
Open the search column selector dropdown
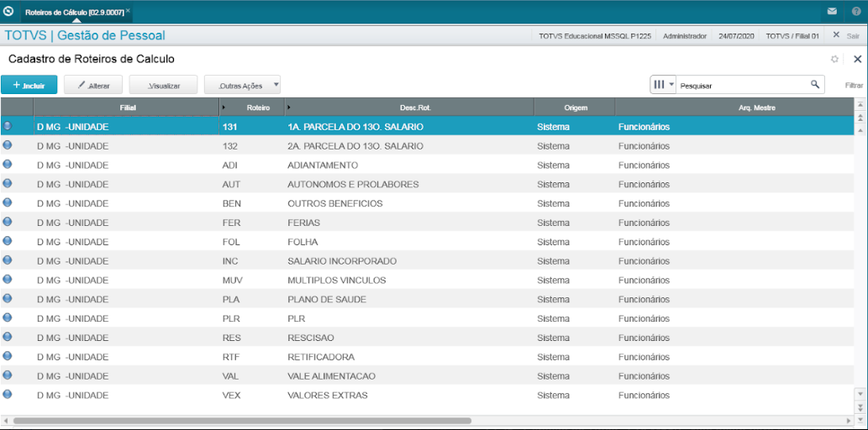(663, 85)
